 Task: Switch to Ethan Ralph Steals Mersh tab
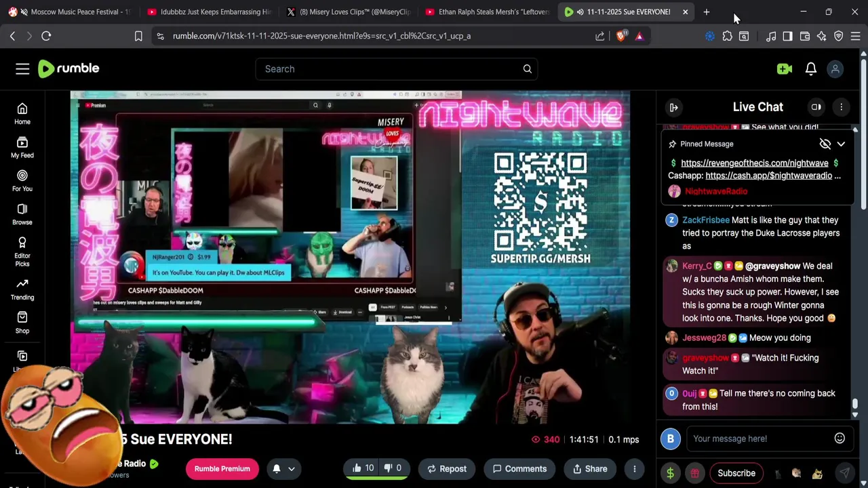point(488,12)
